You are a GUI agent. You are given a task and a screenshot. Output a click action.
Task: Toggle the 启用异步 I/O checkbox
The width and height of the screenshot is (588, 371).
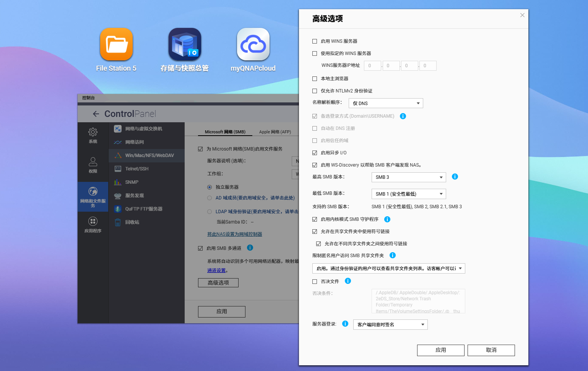tap(315, 153)
